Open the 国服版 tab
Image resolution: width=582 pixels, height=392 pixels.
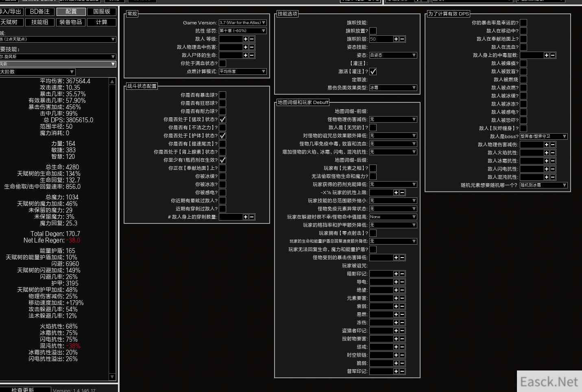[x=102, y=12]
